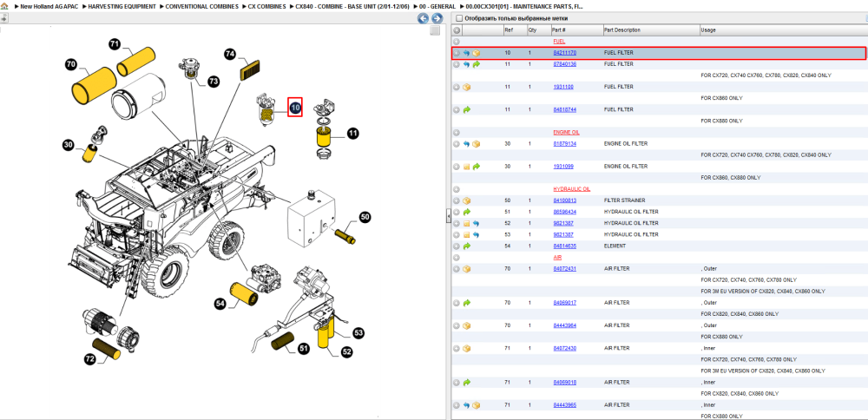Open 'CX840 - COMBINE - BASE UNIT' breadcrumb
Screen dimensions: 868x420
[352, 7]
